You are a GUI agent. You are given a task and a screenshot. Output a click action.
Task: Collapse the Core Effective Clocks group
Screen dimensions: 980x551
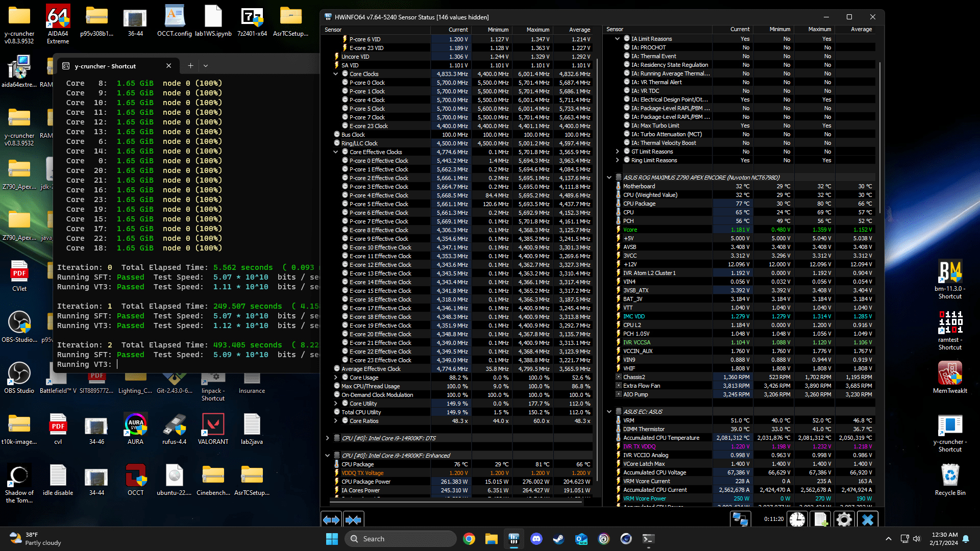(336, 152)
